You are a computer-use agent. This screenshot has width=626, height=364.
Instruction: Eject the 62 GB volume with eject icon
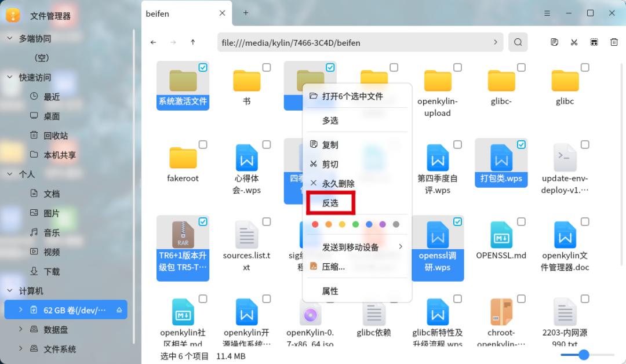click(118, 310)
